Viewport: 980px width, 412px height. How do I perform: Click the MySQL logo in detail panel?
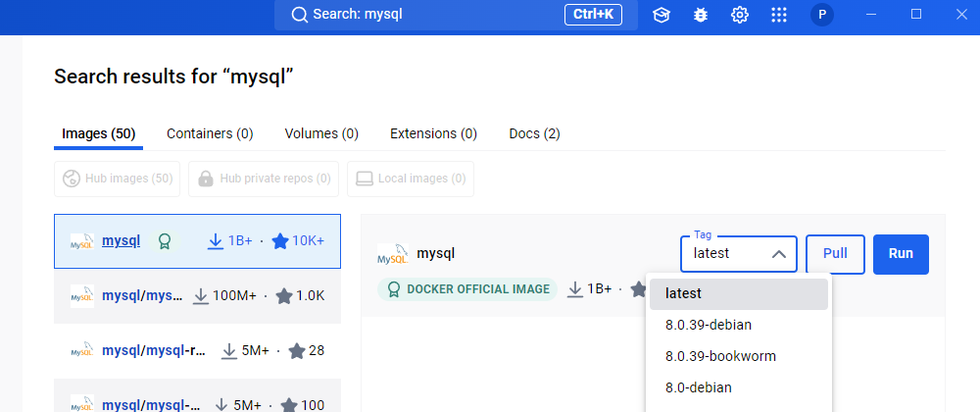tap(393, 254)
